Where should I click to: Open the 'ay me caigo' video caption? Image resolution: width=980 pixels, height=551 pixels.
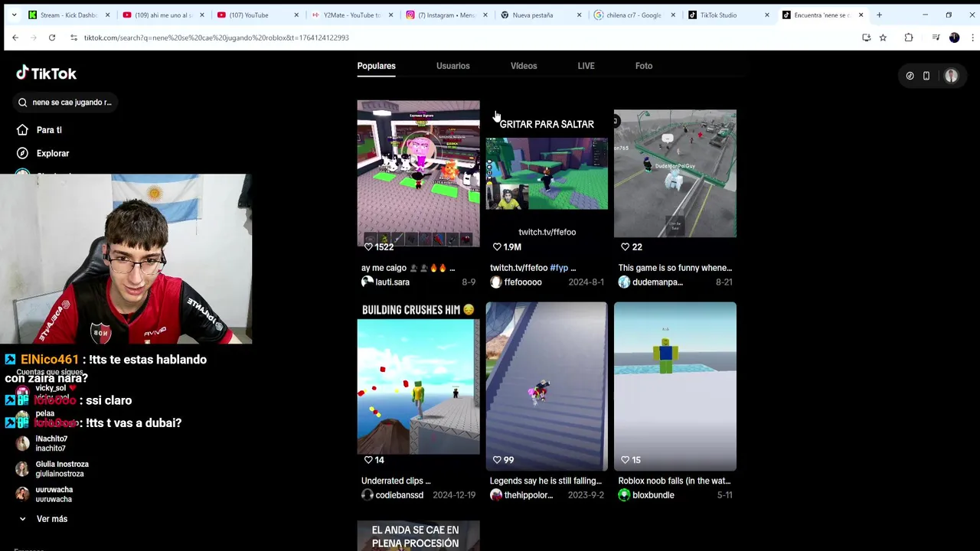pos(408,268)
